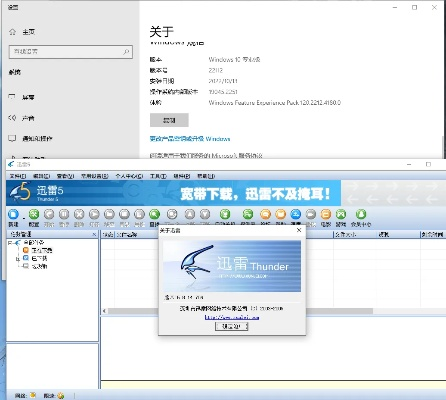Click the Settings search field
This screenshot has width=446, height=400.
coord(71,52)
